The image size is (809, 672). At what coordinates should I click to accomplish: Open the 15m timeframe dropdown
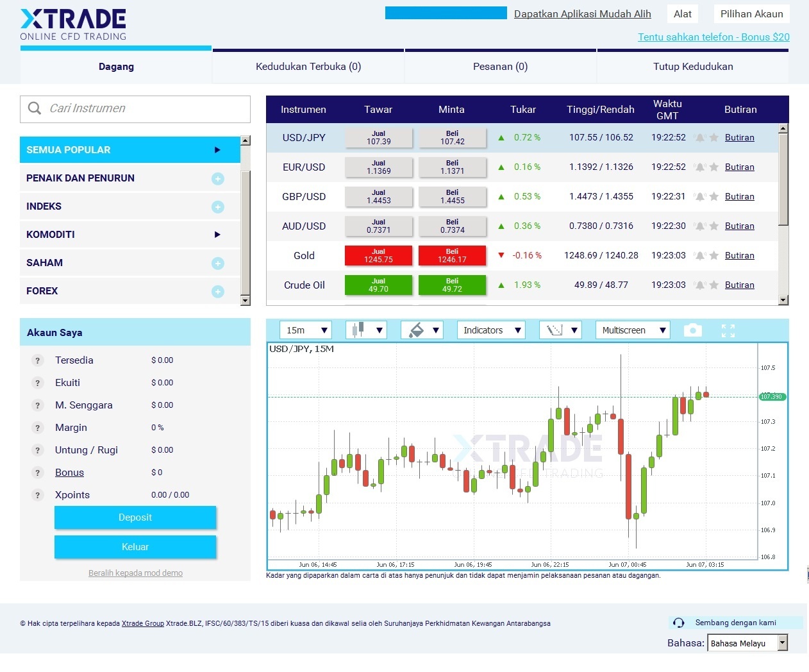click(x=305, y=330)
